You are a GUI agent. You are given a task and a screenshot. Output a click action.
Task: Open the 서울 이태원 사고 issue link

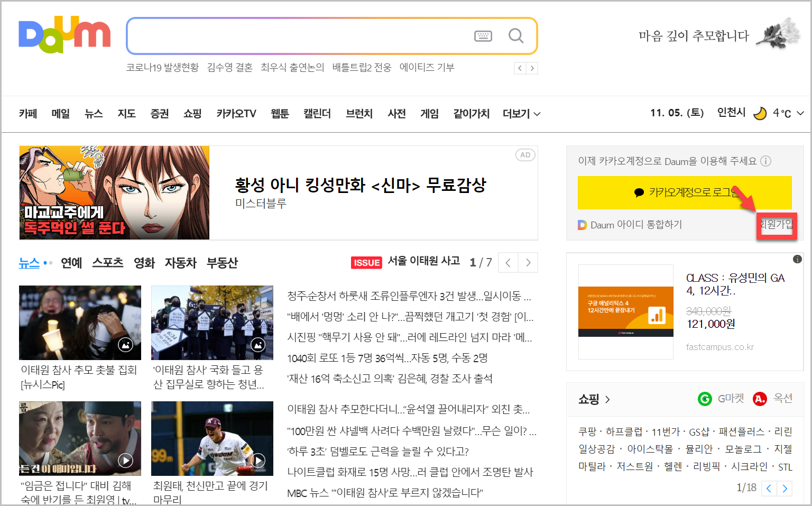pyautogui.click(x=424, y=261)
